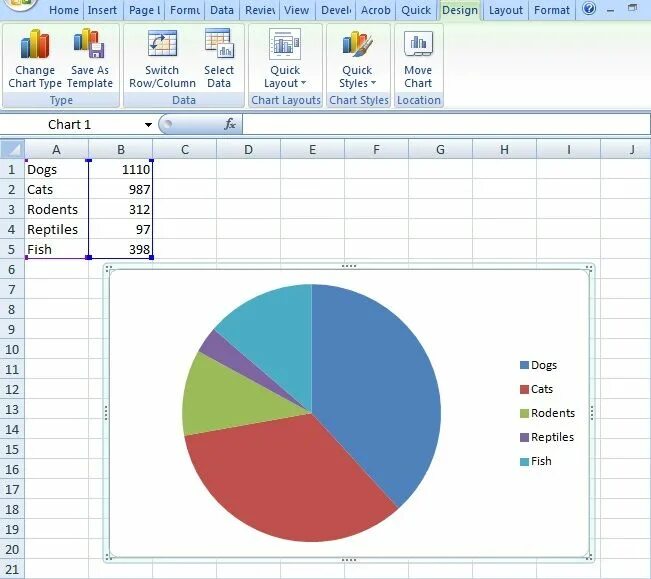Click the Change Chart Type icon
Image resolution: width=651 pixels, height=579 pixels.
tap(35, 44)
